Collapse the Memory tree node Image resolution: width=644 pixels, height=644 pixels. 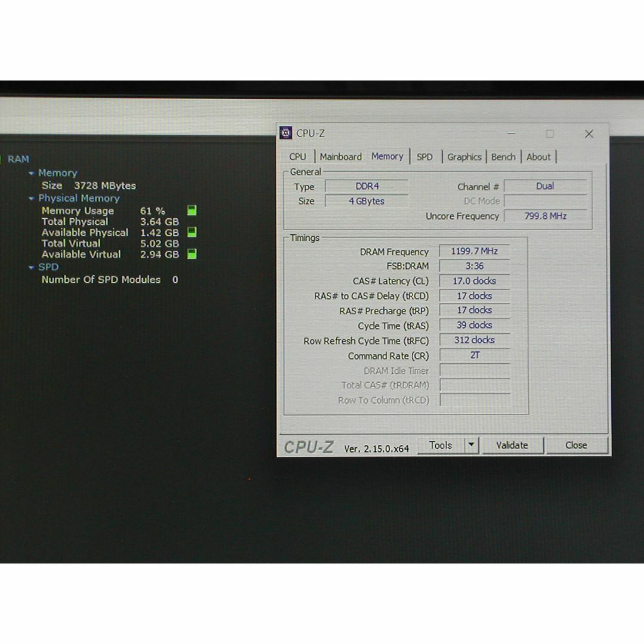[31, 174]
